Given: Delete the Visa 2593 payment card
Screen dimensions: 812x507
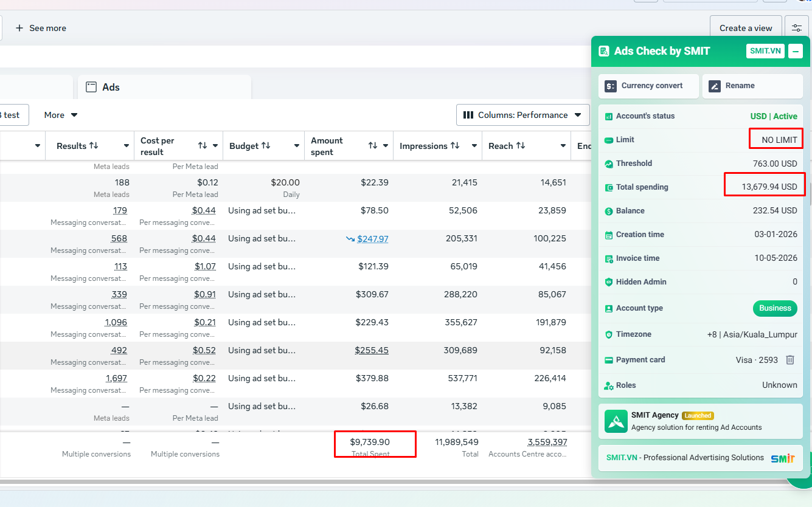Looking at the screenshot, I should point(790,360).
